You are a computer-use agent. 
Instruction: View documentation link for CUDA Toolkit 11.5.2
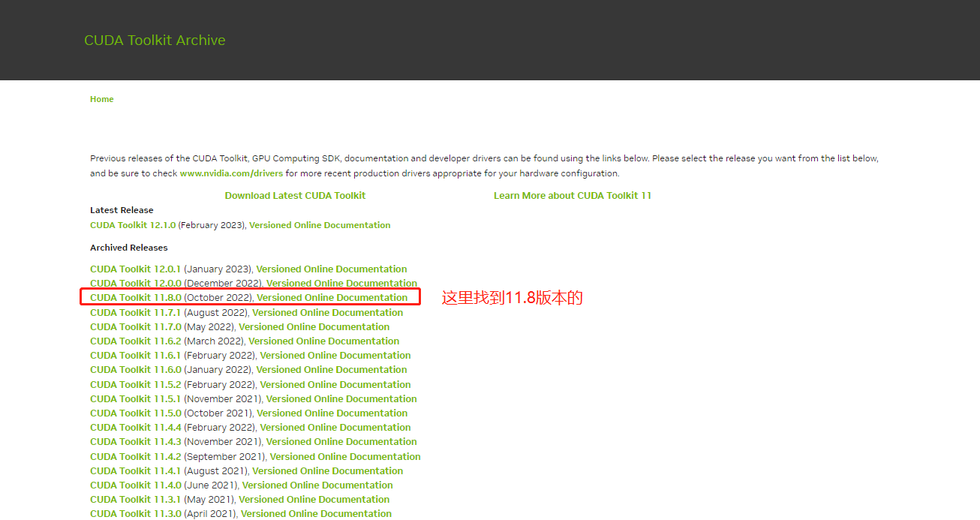[x=335, y=385]
